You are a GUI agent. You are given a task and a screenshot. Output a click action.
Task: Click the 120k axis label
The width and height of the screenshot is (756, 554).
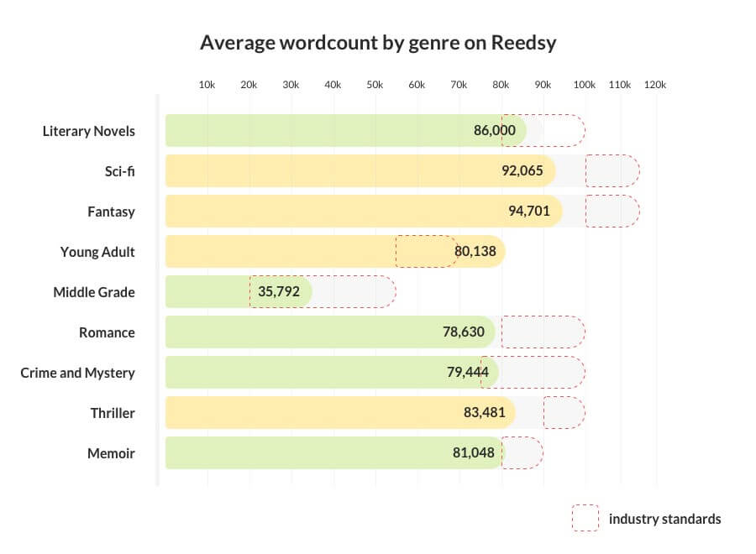click(x=654, y=85)
